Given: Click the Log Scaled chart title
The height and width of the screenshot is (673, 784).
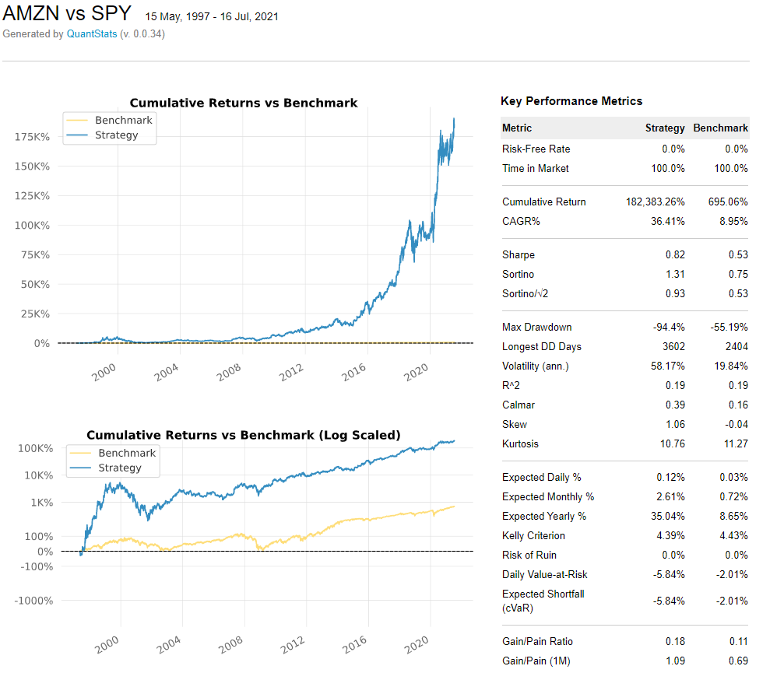Looking at the screenshot, I should click(x=244, y=435).
